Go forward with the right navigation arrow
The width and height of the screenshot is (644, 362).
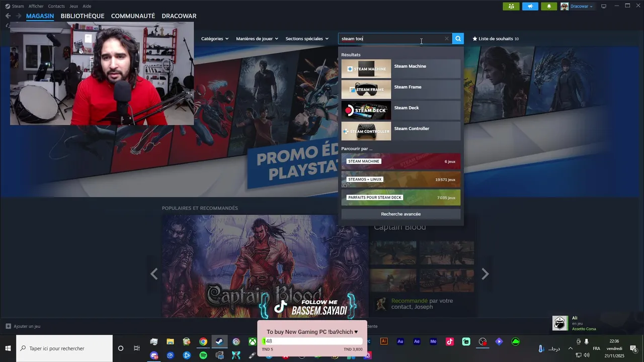(19, 16)
